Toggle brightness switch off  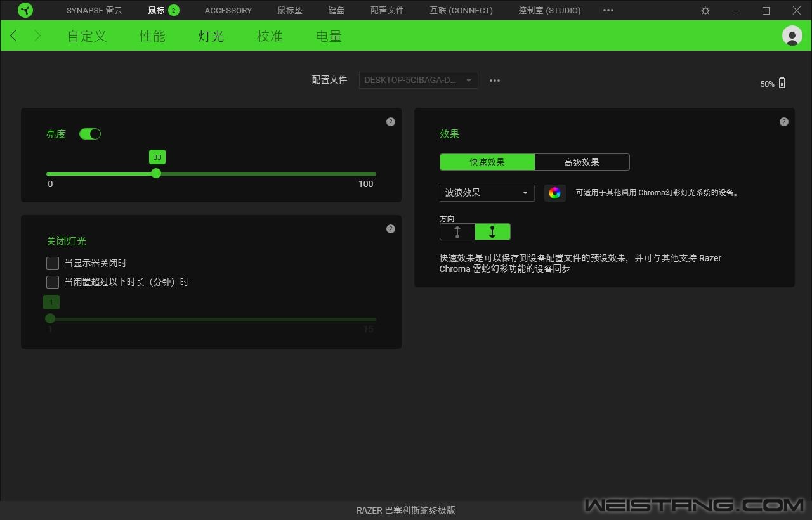tap(90, 134)
